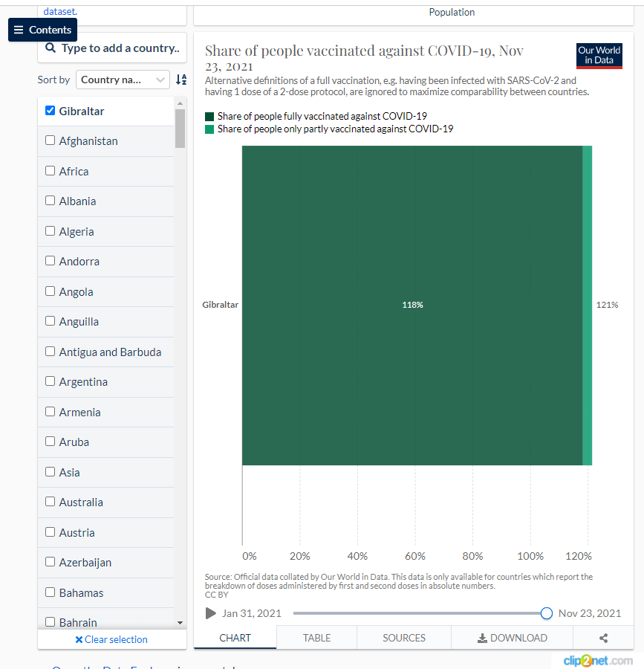Tick the Australia checkbox

51,502
